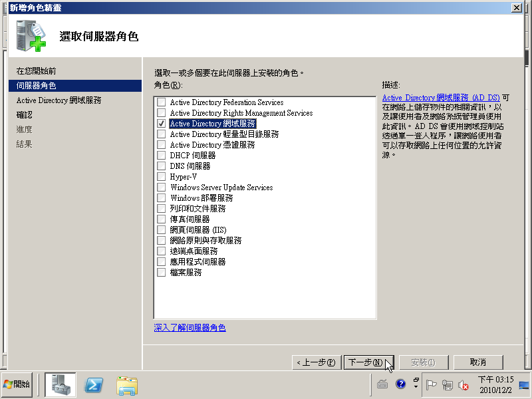Screen dimensions: 532x399
Task: Click the server wizard header icon
Action: 31,36
